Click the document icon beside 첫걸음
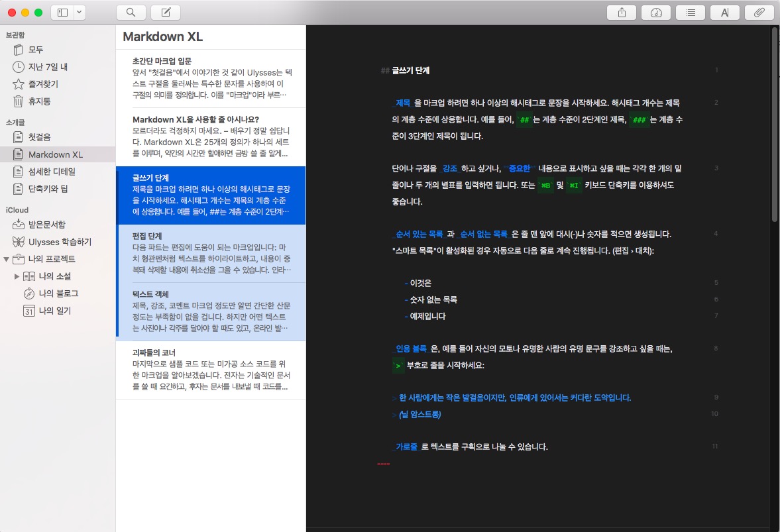 (x=18, y=136)
